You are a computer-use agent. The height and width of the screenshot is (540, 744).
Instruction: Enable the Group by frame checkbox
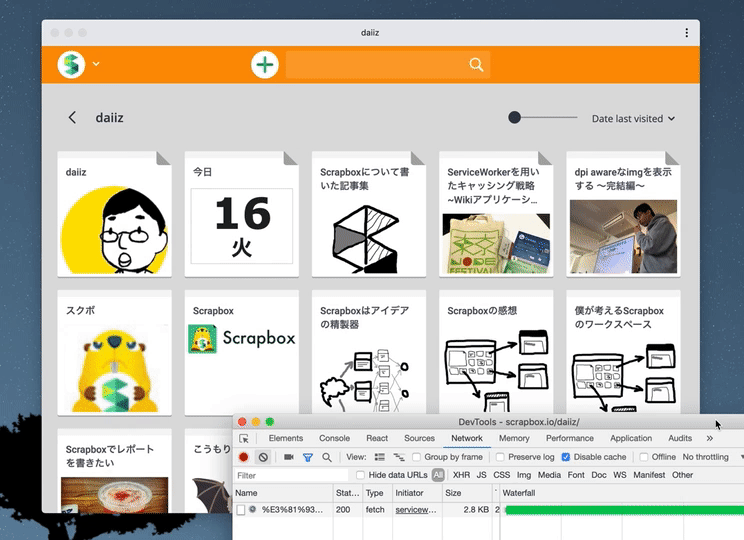pyautogui.click(x=416, y=457)
